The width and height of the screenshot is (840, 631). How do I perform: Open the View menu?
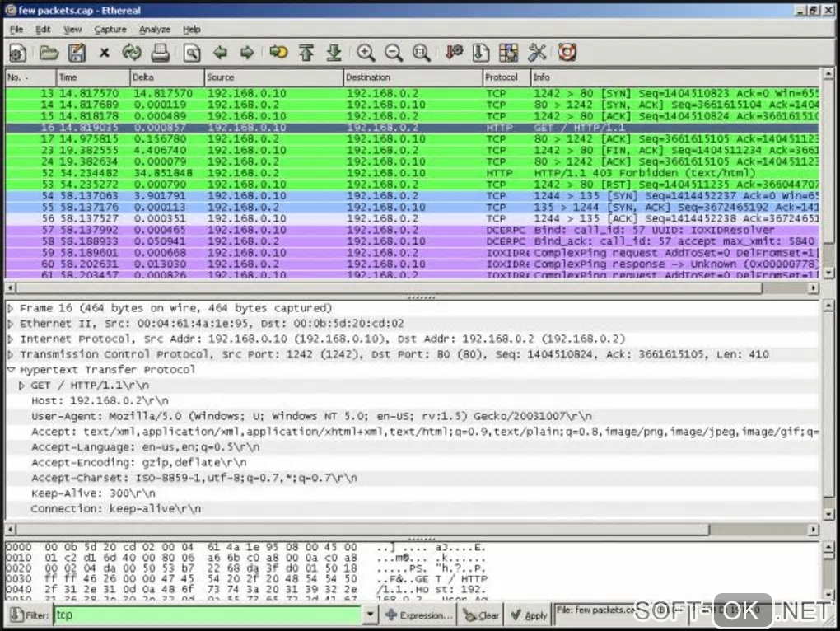72,30
